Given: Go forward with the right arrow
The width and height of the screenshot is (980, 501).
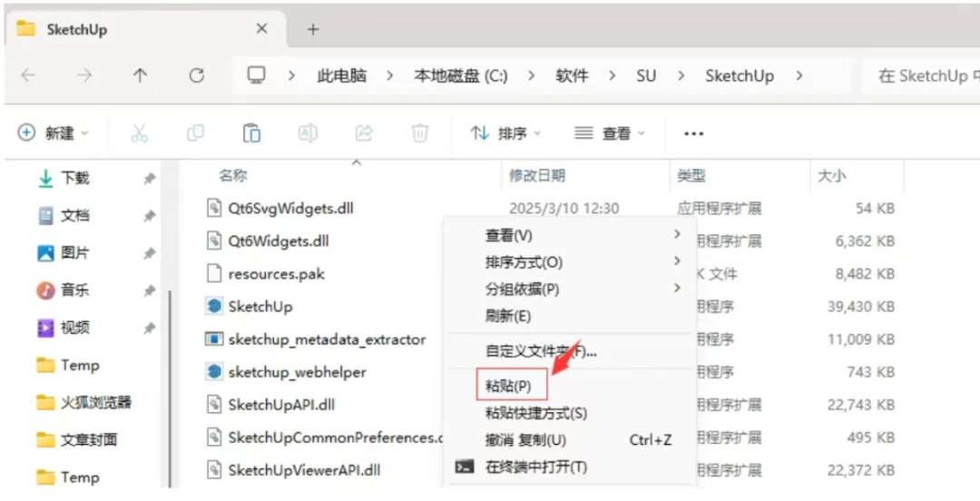Looking at the screenshot, I should (x=84, y=75).
